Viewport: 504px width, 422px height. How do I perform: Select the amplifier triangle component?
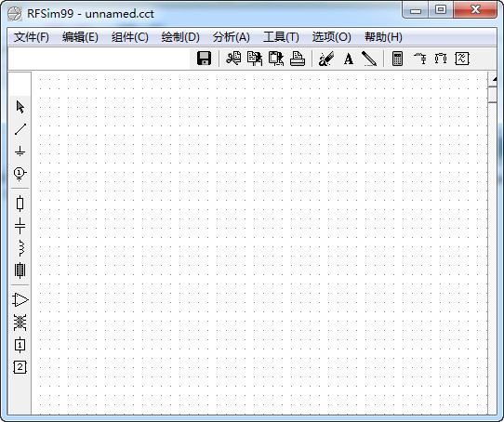[20, 300]
